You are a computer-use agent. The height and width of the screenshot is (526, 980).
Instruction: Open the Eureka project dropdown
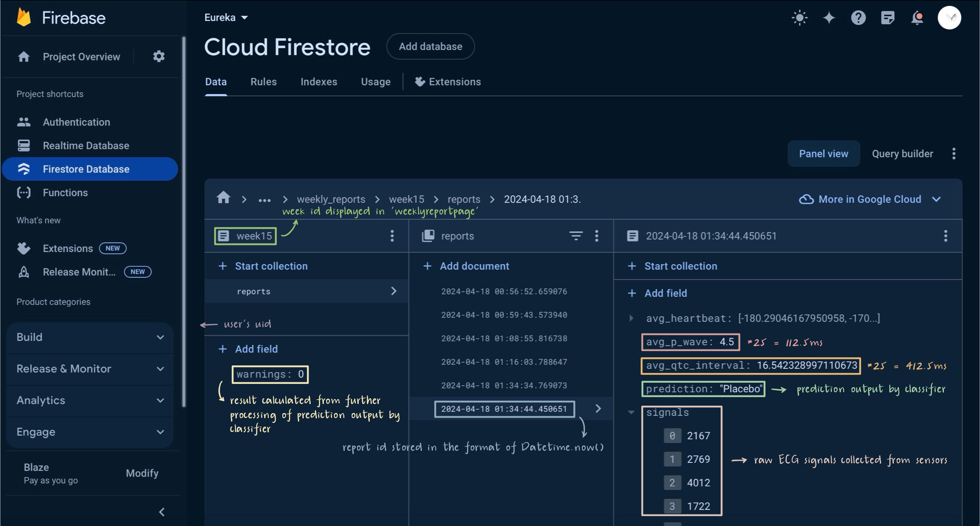(x=226, y=18)
